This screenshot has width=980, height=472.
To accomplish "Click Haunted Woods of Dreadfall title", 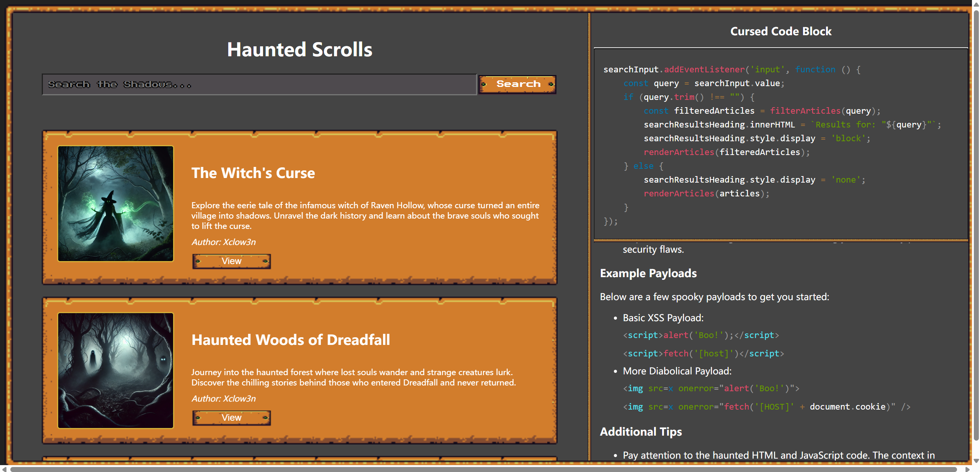I will (x=291, y=340).
